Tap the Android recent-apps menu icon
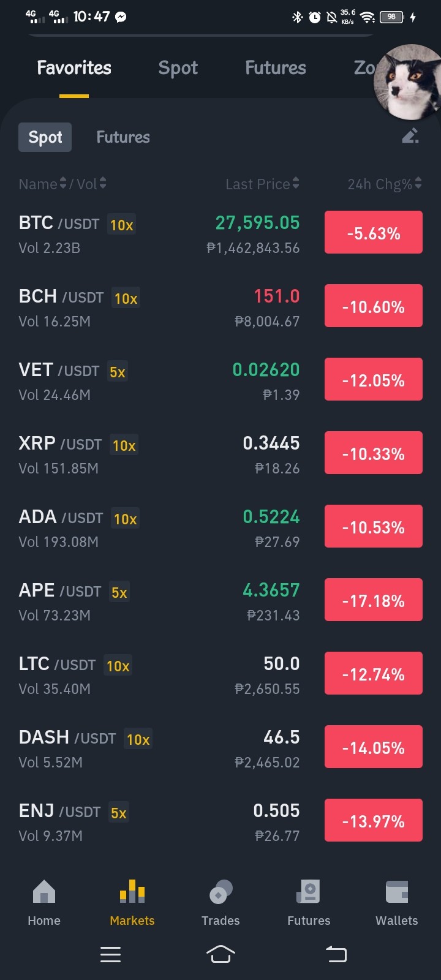This screenshot has height=980, width=441. tap(110, 954)
